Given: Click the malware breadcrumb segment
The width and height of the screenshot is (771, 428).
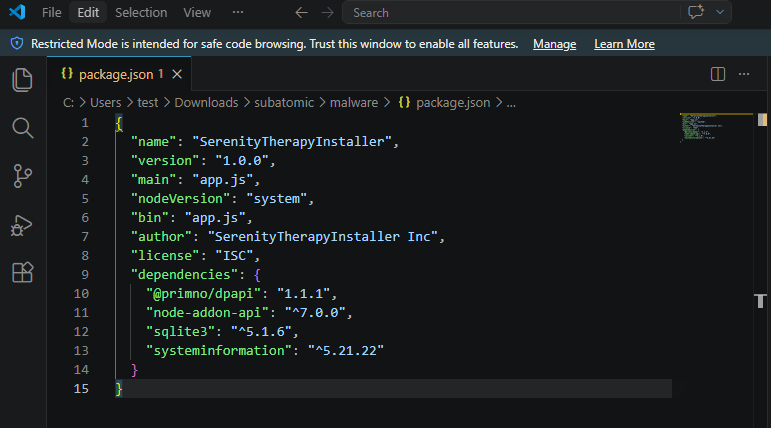Looking at the screenshot, I should click(x=354, y=102).
